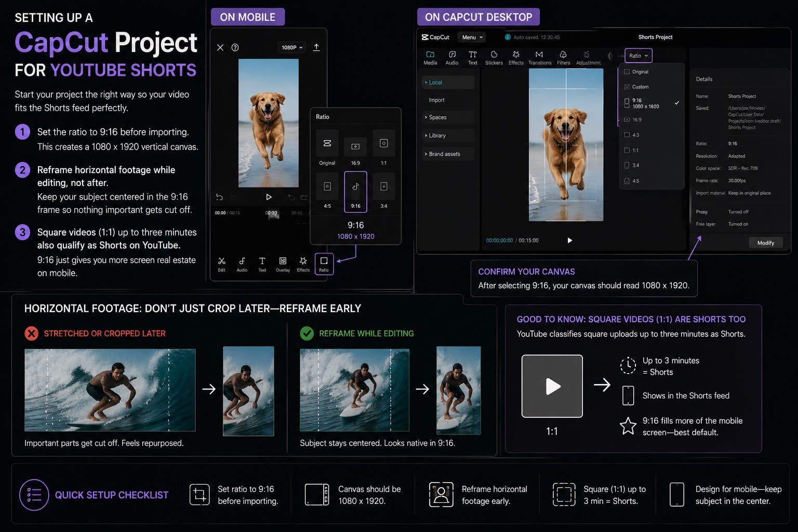Click the Auto saved status indicator

(533, 37)
